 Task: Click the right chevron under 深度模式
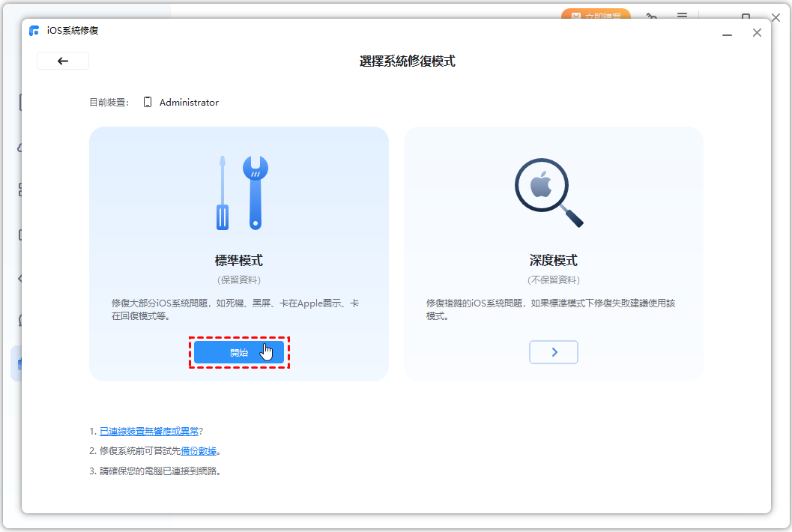tap(554, 352)
